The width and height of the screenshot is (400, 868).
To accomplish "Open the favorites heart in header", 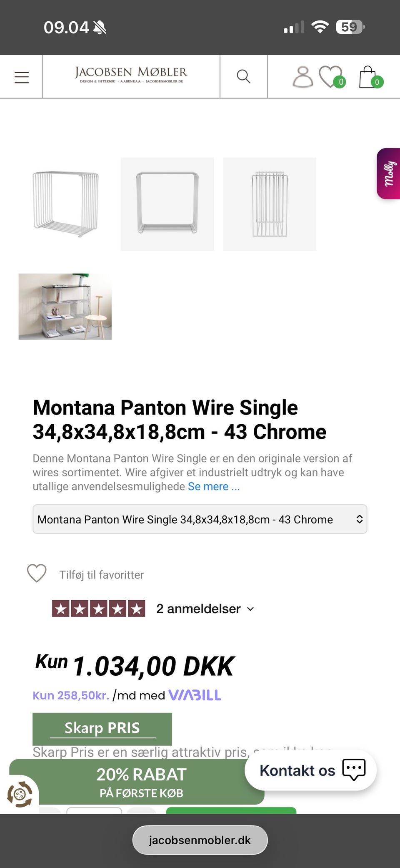I will pos(331,77).
